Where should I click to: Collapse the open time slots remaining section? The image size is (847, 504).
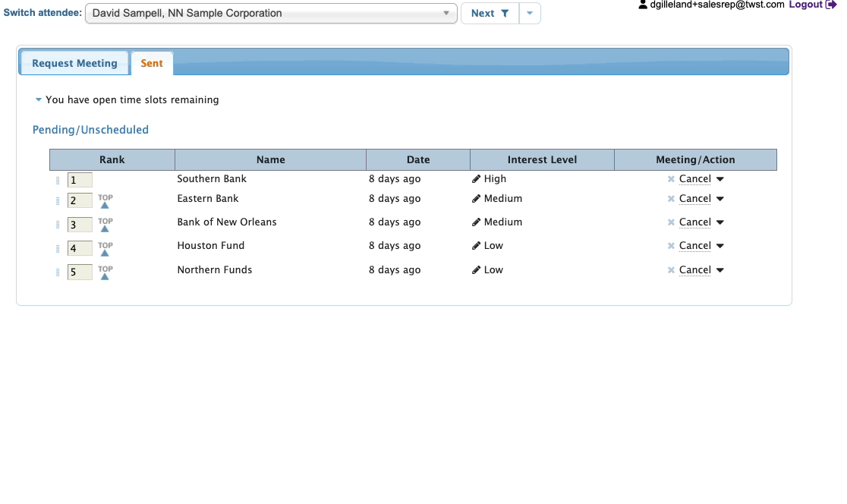click(39, 100)
